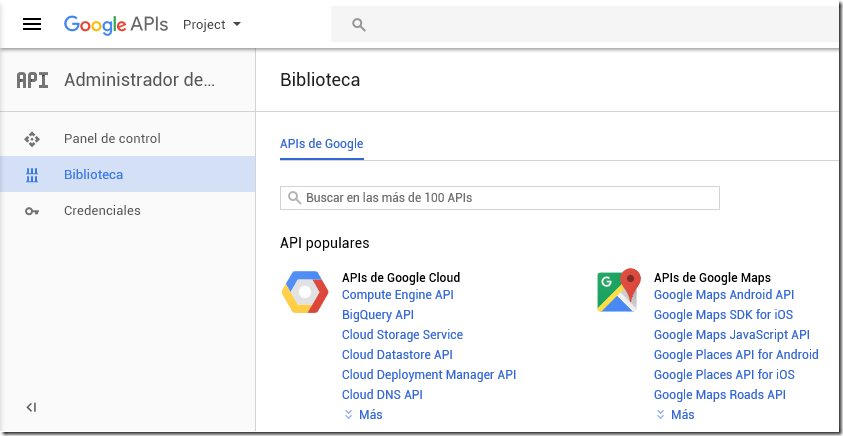
Task: Click the 'APIs de Google Cloud' heading
Action: (x=401, y=277)
